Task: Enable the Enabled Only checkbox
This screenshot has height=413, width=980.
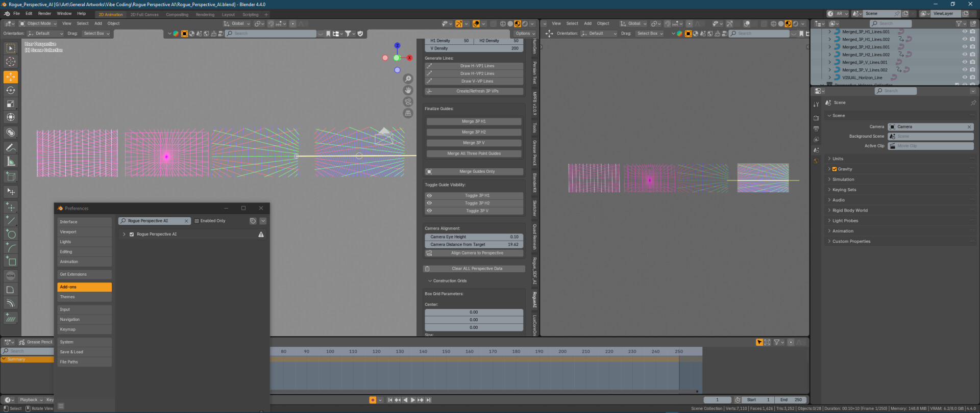Action: click(197, 221)
